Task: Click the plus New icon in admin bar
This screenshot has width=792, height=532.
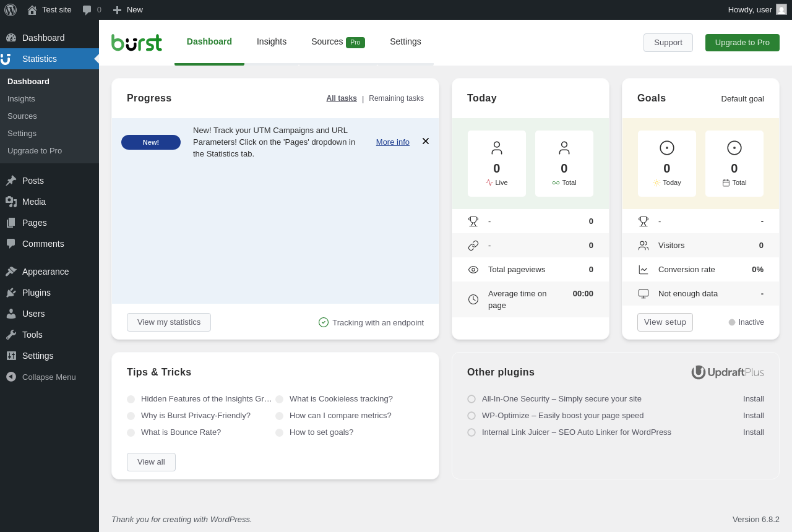Action: (x=117, y=10)
